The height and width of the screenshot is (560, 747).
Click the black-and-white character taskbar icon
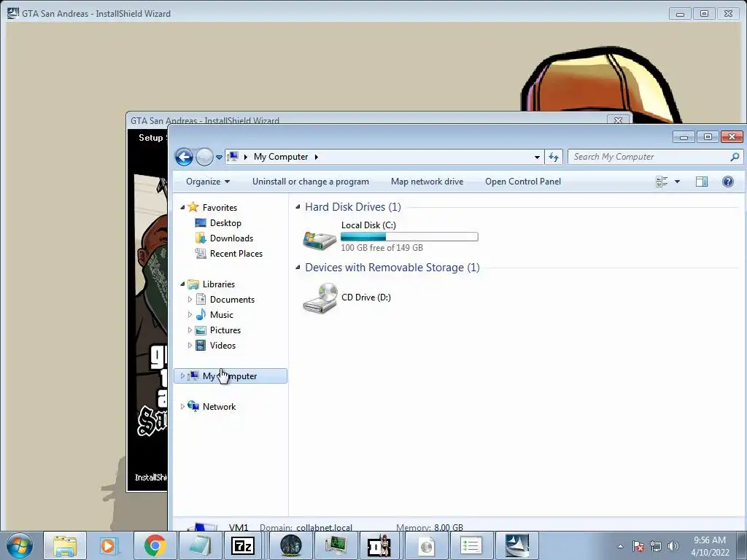click(x=380, y=545)
